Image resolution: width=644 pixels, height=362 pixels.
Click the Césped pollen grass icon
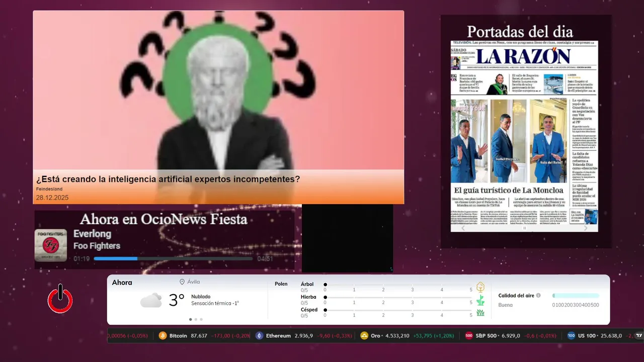[x=480, y=313]
